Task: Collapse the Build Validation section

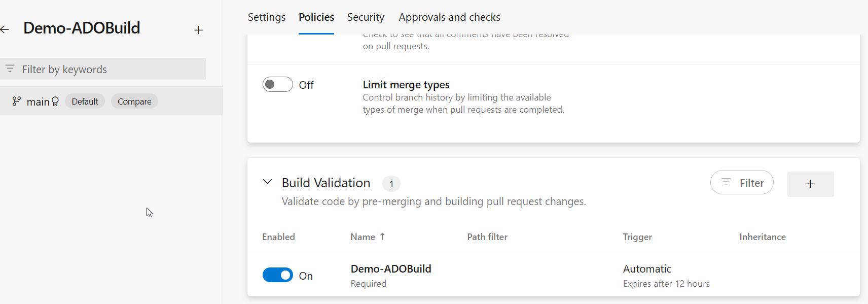Action: point(267,182)
